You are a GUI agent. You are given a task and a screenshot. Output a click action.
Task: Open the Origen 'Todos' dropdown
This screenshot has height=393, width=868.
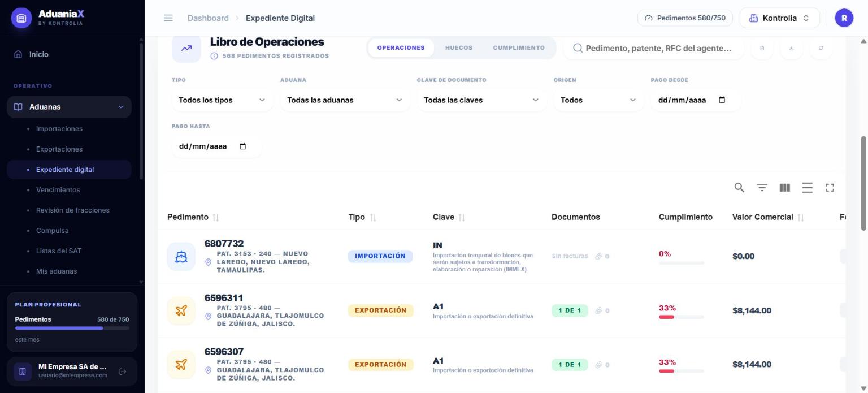pyautogui.click(x=598, y=100)
